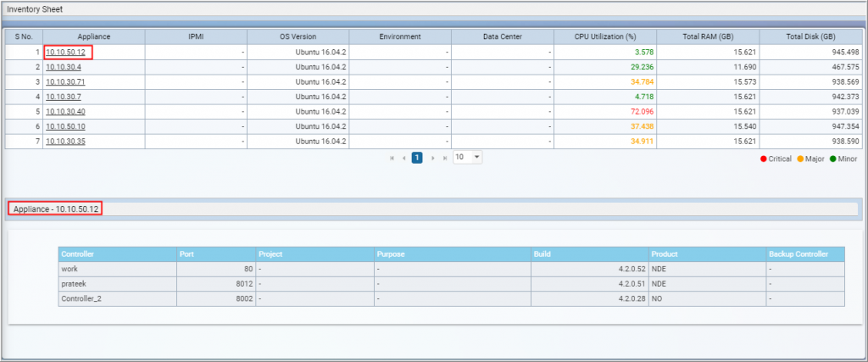
Task: Open appliance 10.10.50.10 link
Action: pos(65,127)
